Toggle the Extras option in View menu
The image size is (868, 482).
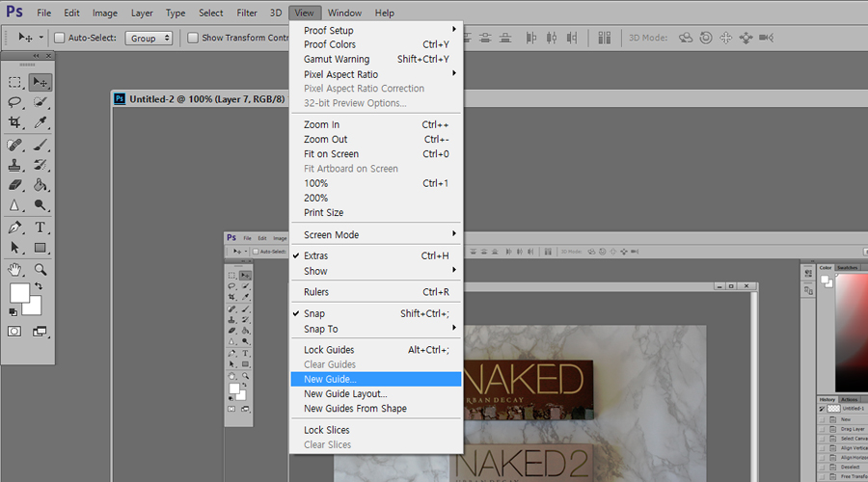tap(316, 256)
